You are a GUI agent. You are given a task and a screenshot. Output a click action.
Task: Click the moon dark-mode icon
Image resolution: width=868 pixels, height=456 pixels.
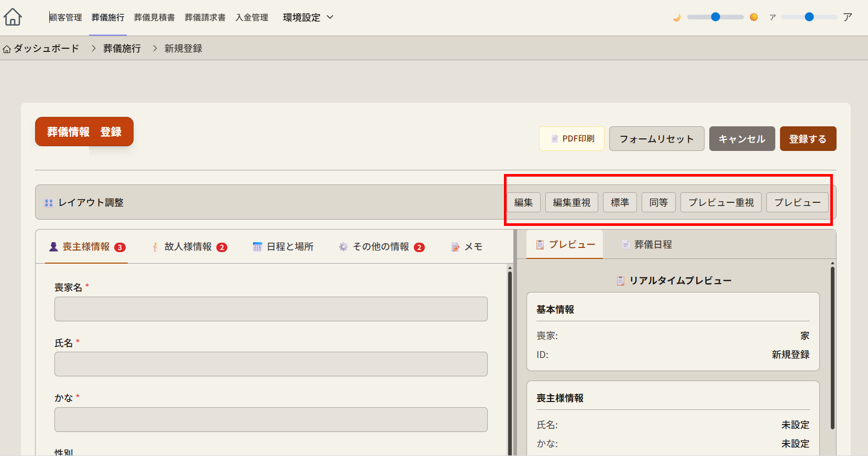677,17
